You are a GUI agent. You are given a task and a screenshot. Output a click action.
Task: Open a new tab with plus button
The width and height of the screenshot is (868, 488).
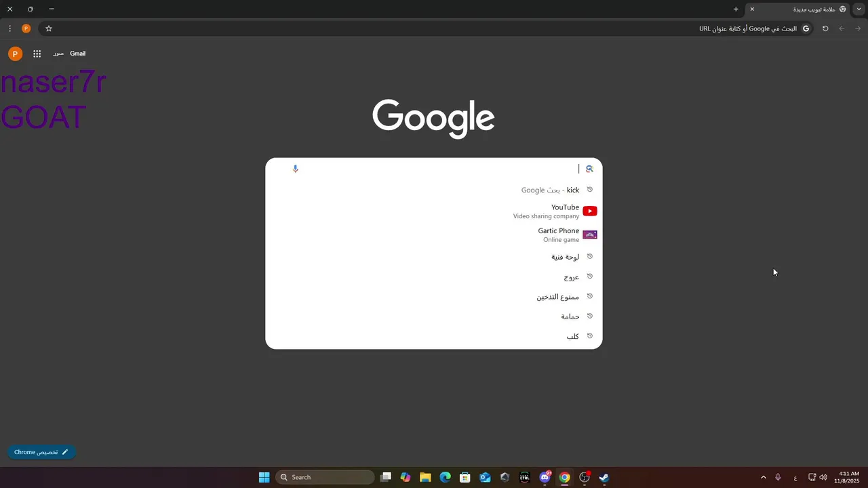736,9
